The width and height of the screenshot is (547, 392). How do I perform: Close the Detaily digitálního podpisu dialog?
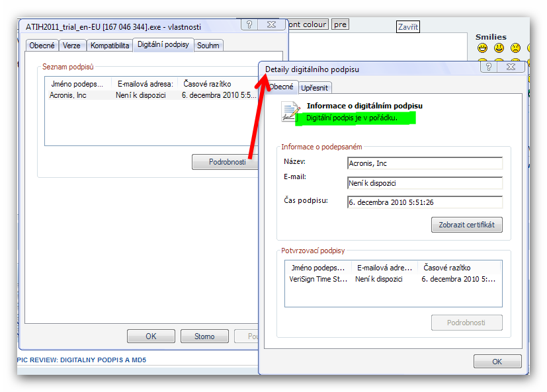511,67
